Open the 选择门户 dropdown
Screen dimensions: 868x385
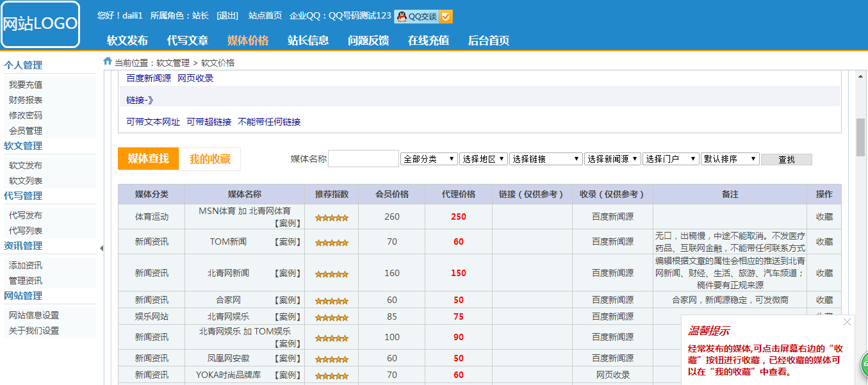coord(671,159)
